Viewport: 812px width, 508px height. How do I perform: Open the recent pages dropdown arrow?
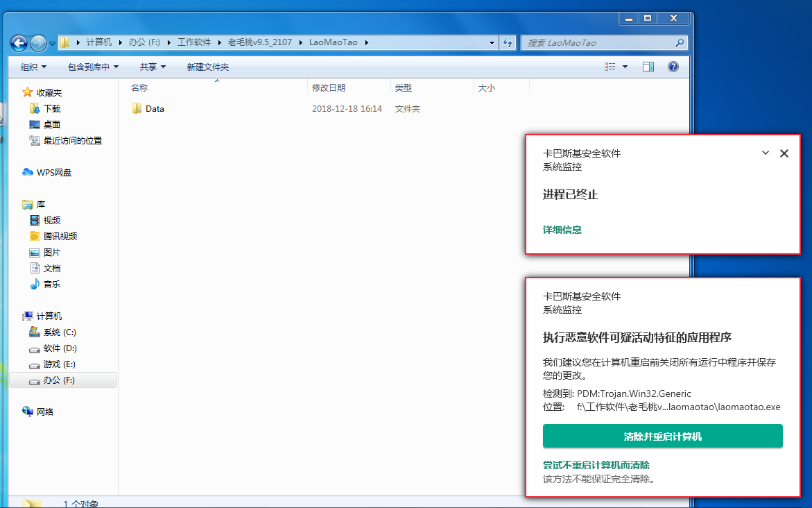point(52,44)
